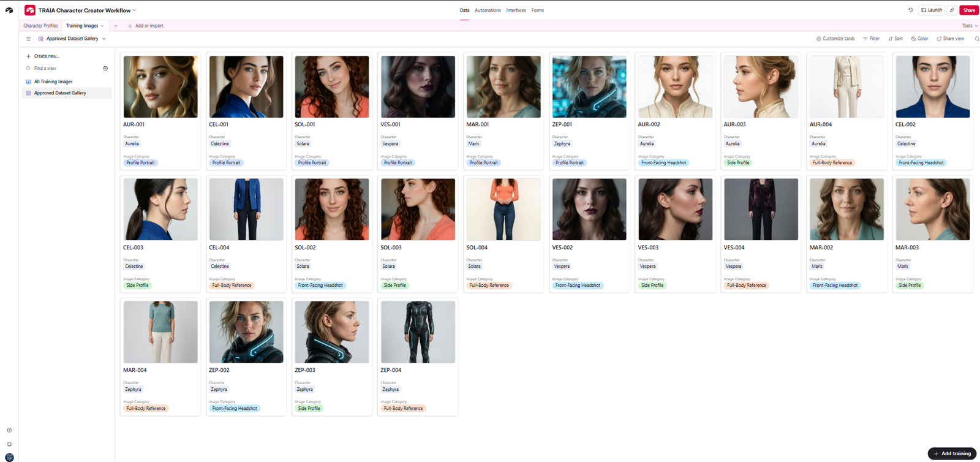Image resolution: width=980 pixels, height=462 pixels.
Task: Click Share view in toolbar
Action: pyautogui.click(x=951, y=39)
